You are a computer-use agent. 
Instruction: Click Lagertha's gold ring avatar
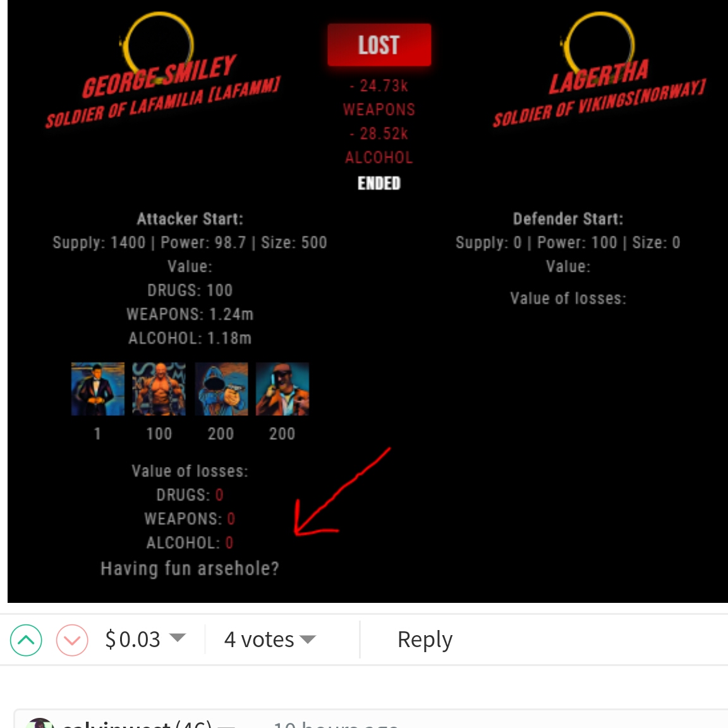599,45
